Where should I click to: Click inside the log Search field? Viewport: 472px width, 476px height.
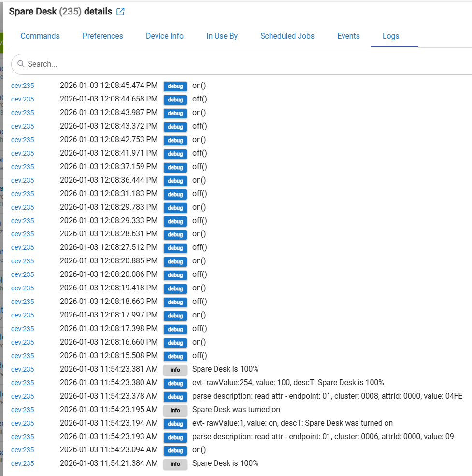pos(242,64)
